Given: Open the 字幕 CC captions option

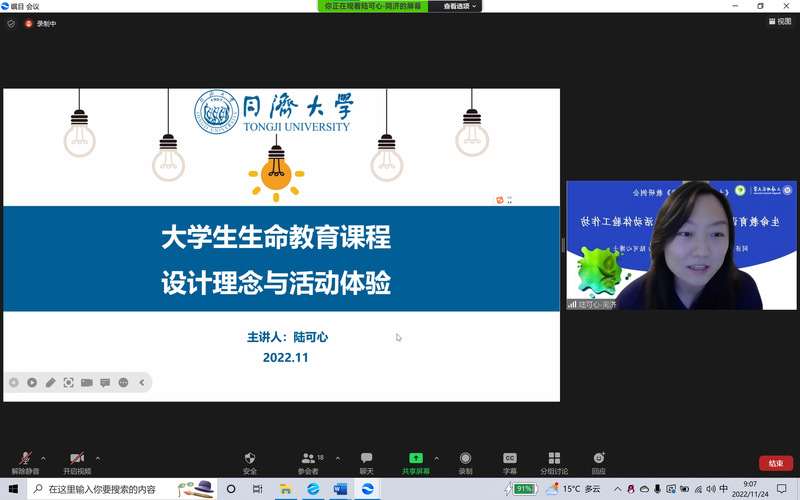Looking at the screenshot, I should tap(510, 463).
